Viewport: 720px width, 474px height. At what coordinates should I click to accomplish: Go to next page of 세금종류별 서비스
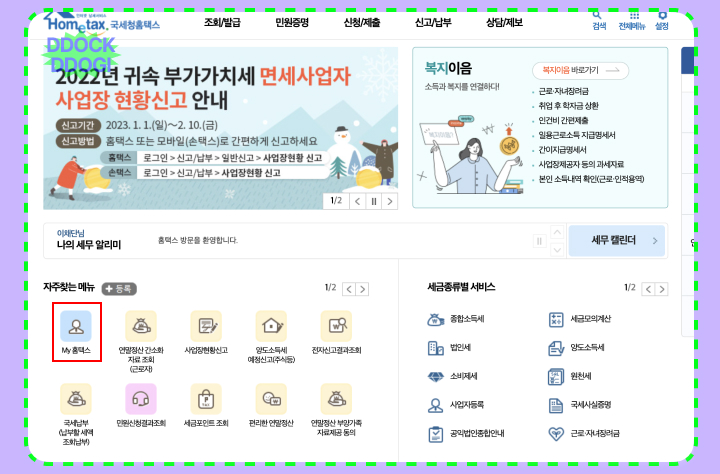[662, 289]
